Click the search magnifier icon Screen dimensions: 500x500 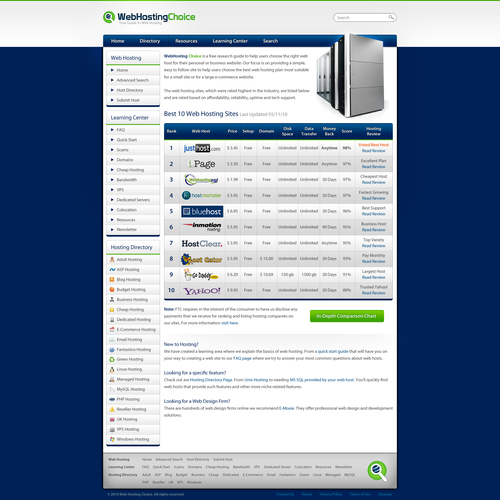click(x=391, y=17)
